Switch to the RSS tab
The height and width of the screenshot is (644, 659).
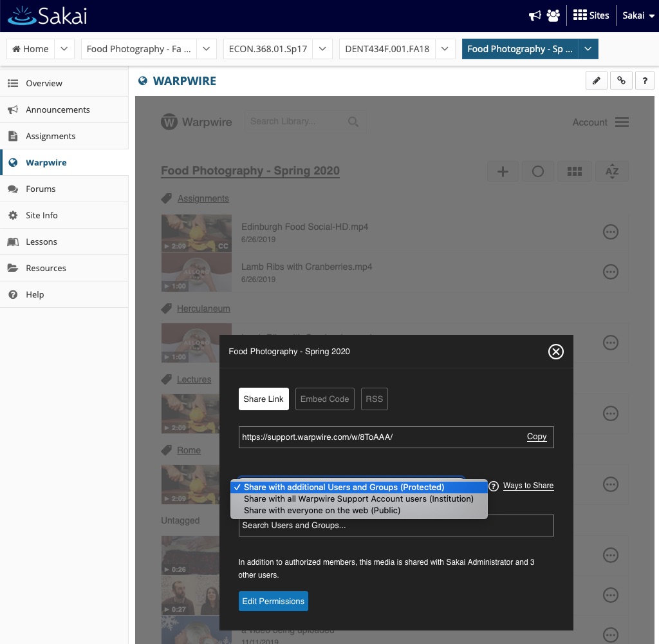tap(374, 399)
